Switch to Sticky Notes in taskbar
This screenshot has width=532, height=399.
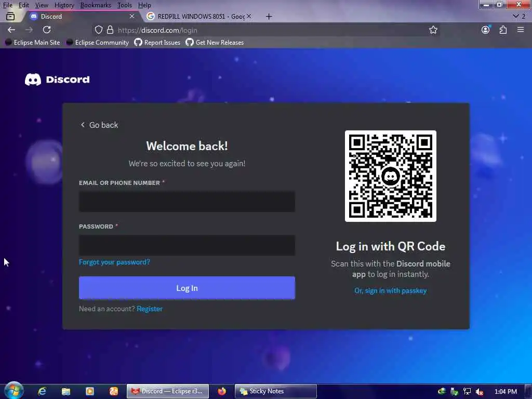pyautogui.click(x=276, y=391)
